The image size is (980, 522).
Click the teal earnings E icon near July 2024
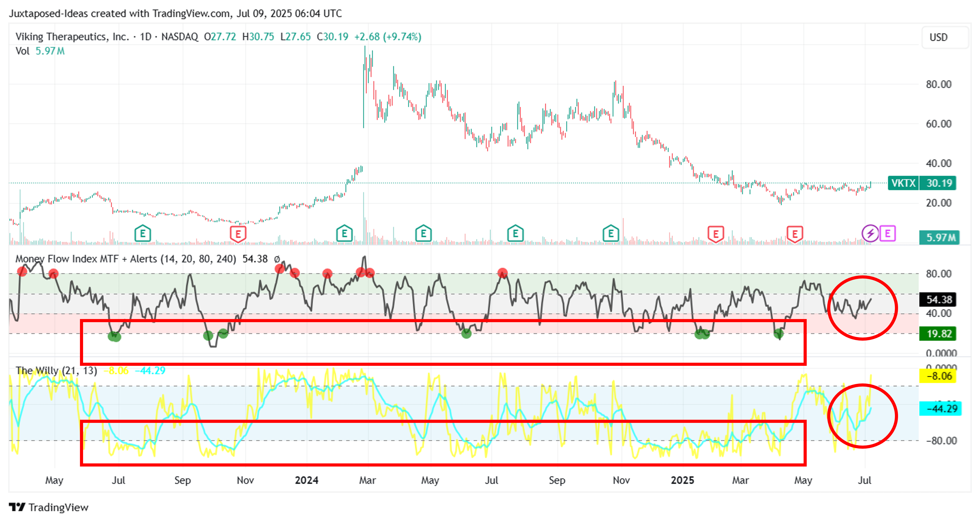[515, 233]
